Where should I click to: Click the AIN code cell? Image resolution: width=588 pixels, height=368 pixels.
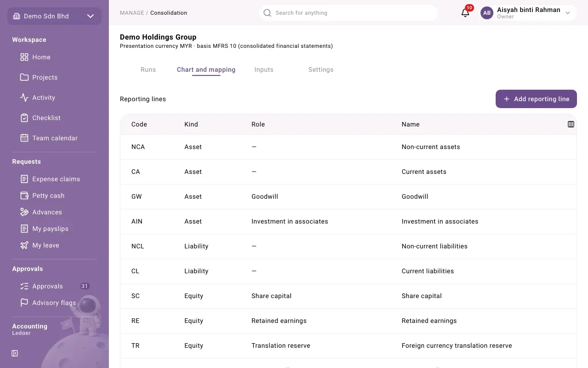(x=137, y=221)
